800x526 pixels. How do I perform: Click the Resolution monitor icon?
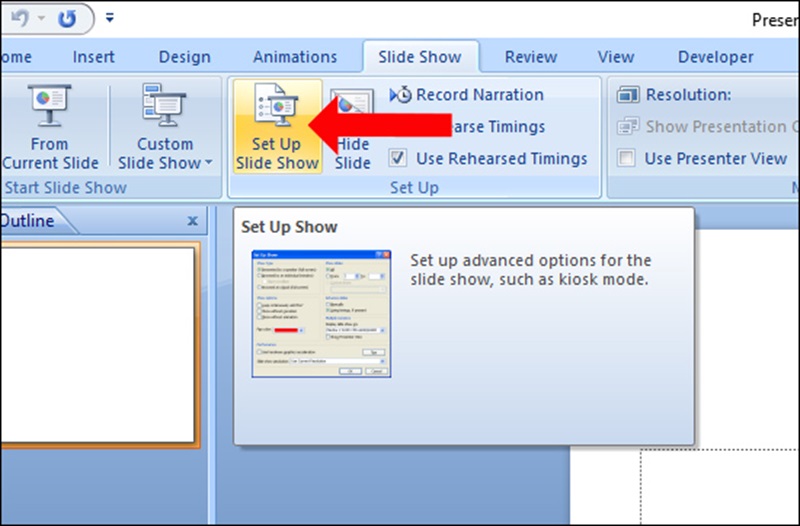pyautogui.click(x=628, y=95)
